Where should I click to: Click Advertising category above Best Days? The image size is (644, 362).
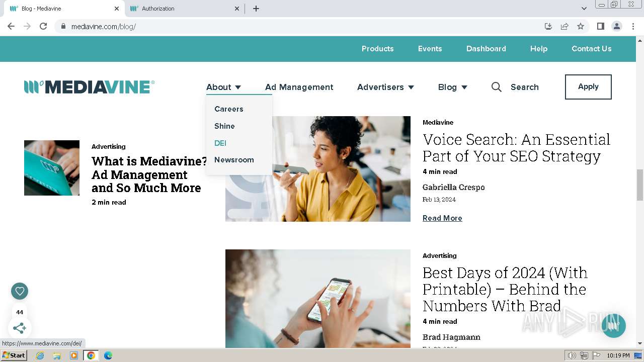[x=440, y=256]
